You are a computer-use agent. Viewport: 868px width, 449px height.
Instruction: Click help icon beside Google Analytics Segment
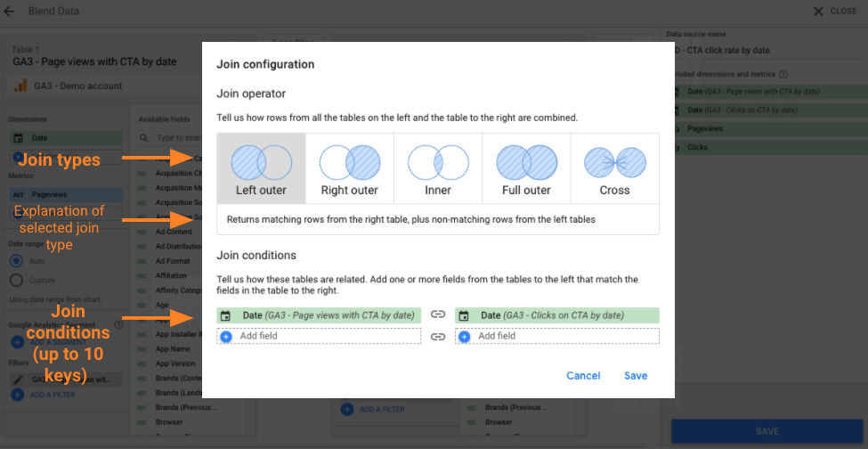click(118, 325)
